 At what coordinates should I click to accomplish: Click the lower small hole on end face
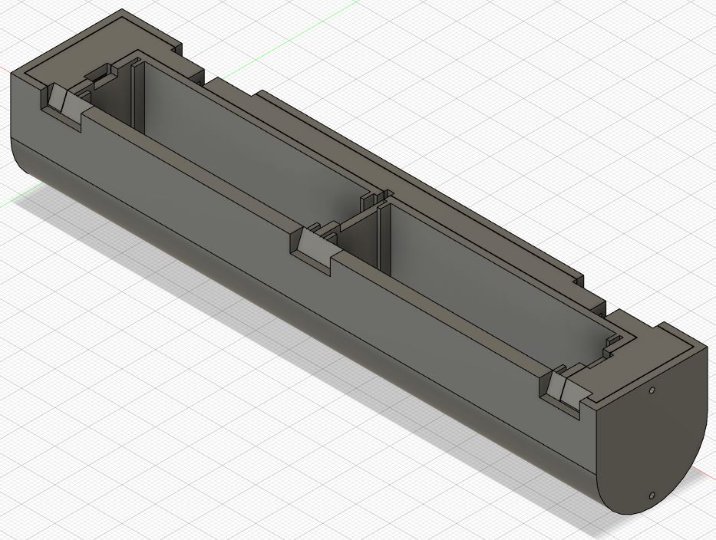click(x=652, y=493)
